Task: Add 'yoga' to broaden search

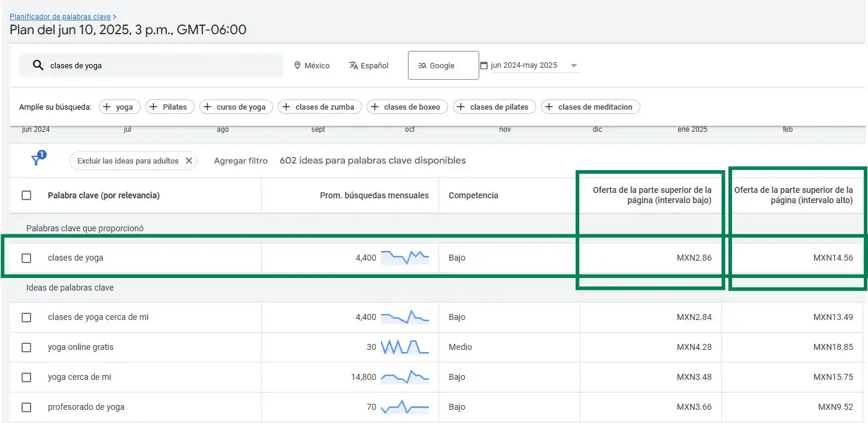Action: coord(120,107)
